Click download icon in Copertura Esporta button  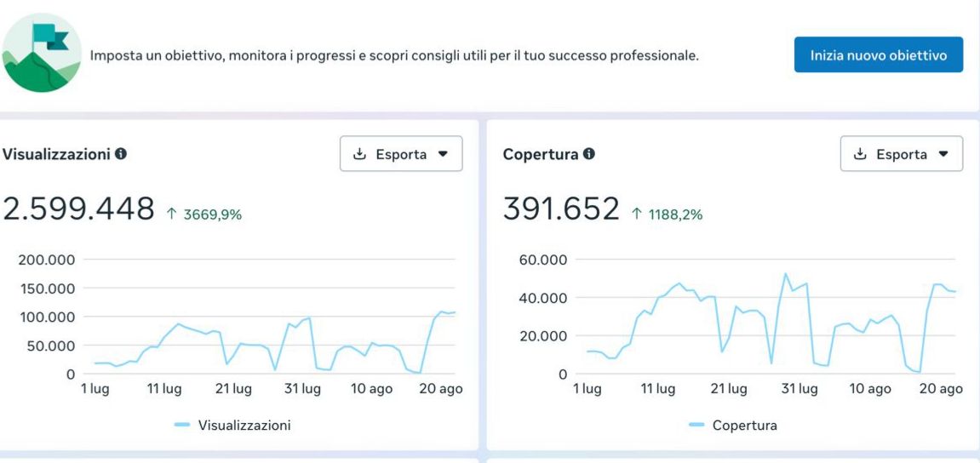click(x=860, y=154)
